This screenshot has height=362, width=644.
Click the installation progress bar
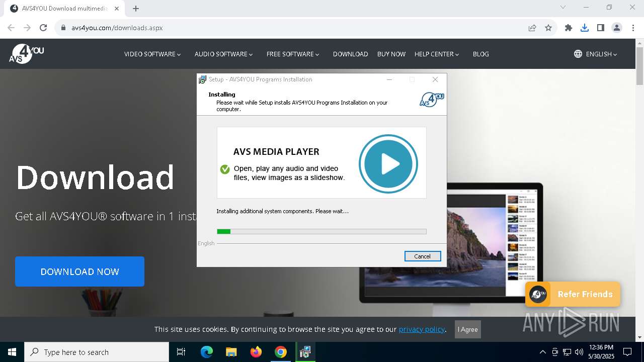click(321, 231)
